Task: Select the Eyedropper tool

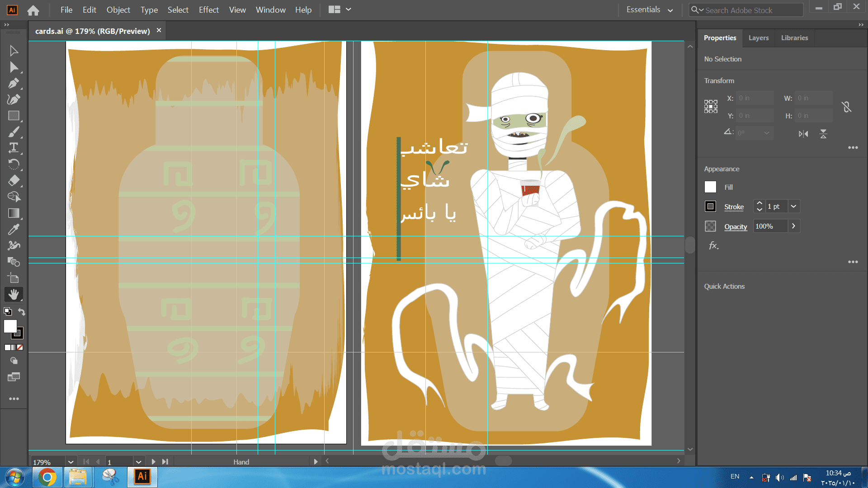Action: pos(14,230)
